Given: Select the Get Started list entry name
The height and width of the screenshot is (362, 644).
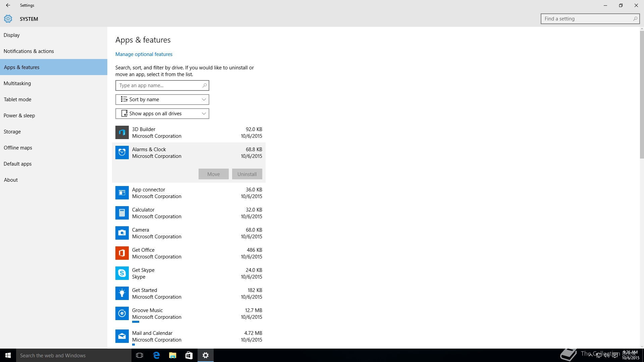Looking at the screenshot, I should [x=145, y=290].
